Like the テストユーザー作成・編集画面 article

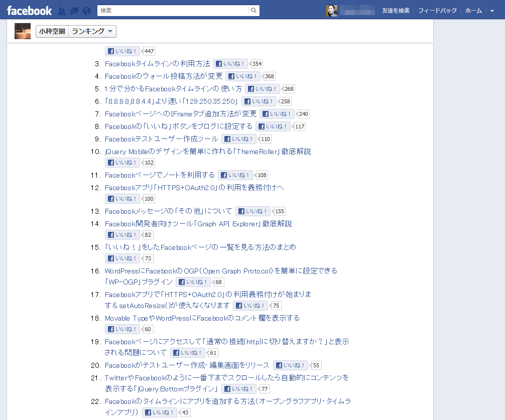coord(291,365)
